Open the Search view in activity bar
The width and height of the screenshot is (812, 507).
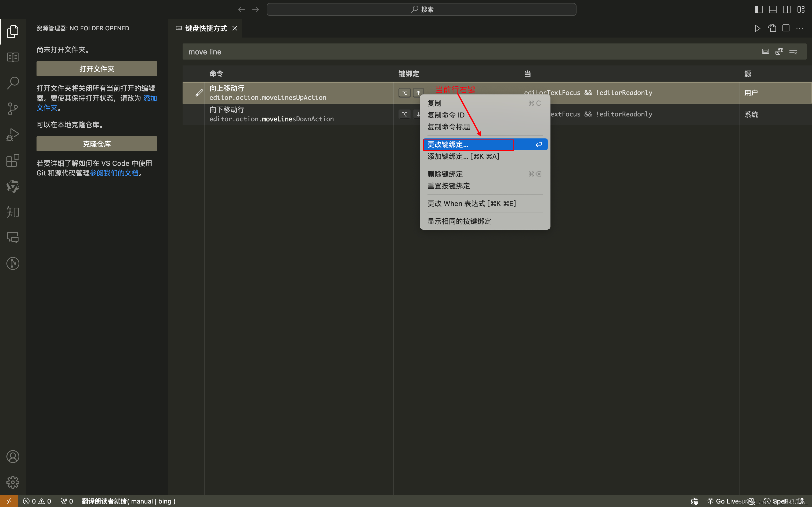pyautogui.click(x=13, y=83)
